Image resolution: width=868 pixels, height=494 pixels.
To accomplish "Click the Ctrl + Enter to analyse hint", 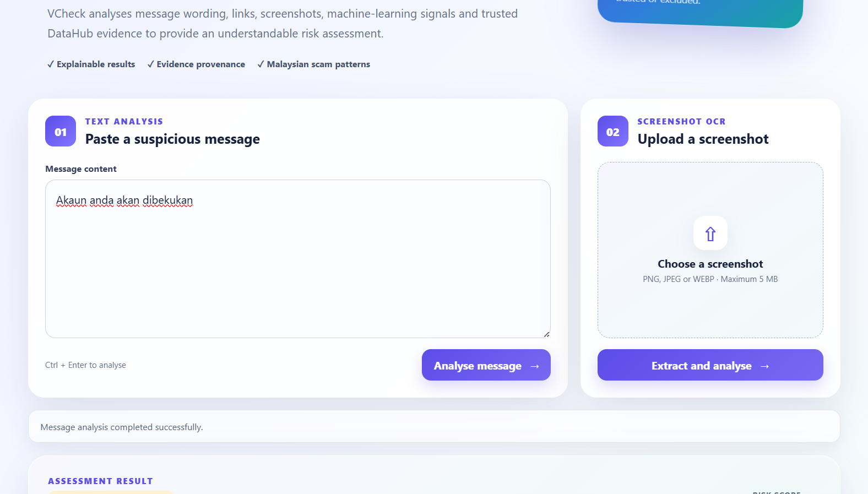I will coord(85,365).
